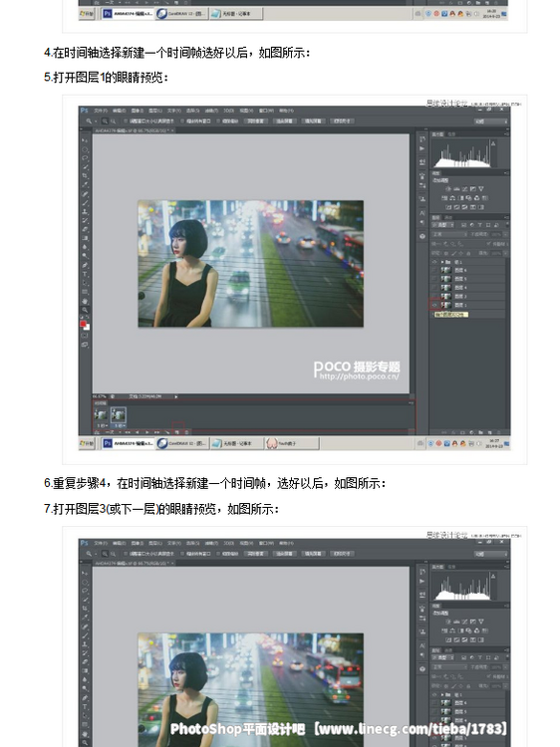
Task: Click tween frames icon in step-5 timeline
Action: coord(167,432)
